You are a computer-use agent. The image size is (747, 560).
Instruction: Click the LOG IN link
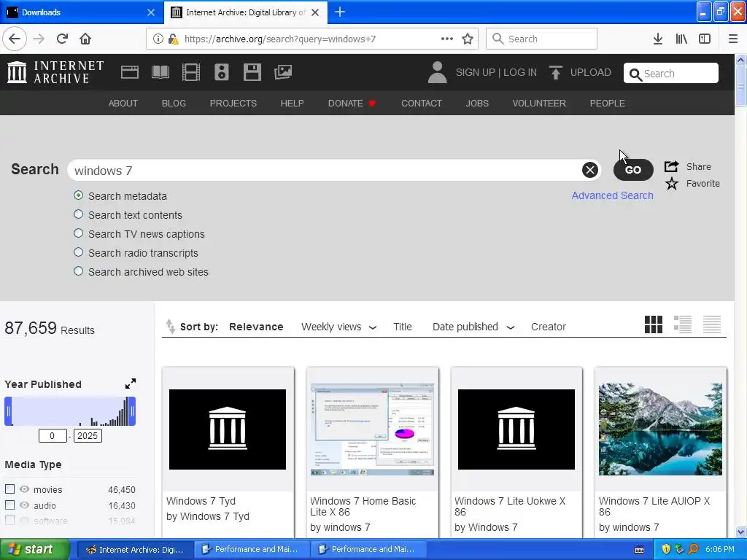point(520,72)
